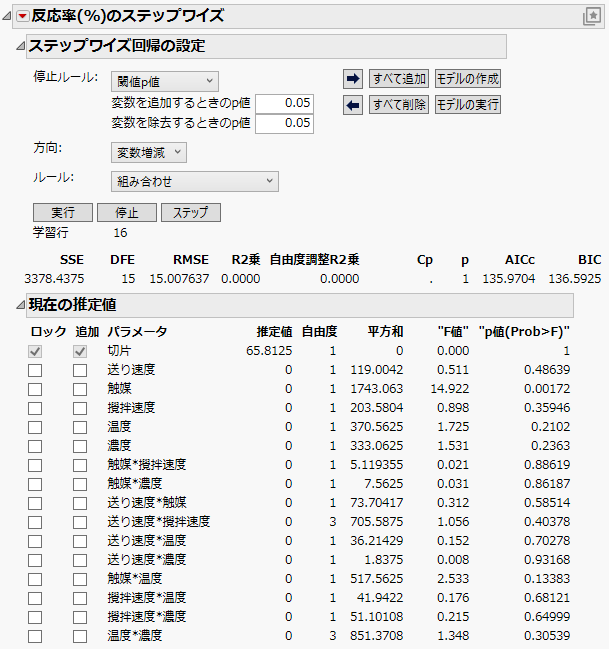The width and height of the screenshot is (609, 649).
Task: Click the ステップ button
Action: [191, 212]
